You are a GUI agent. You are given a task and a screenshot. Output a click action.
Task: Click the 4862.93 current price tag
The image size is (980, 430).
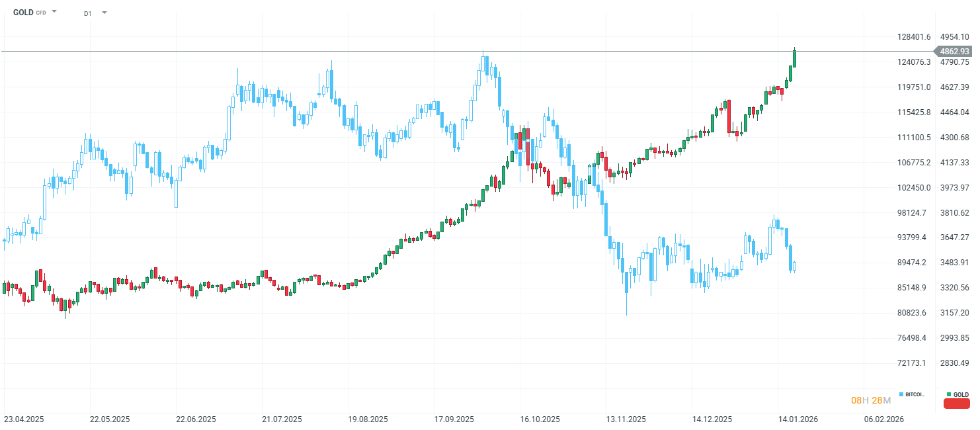[x=954, y=51]
